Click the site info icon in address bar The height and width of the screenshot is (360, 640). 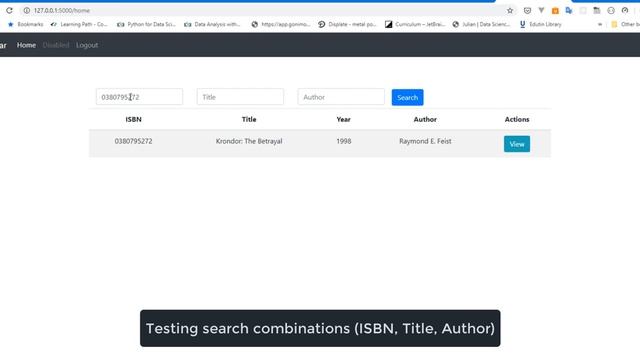click(27, 11)
